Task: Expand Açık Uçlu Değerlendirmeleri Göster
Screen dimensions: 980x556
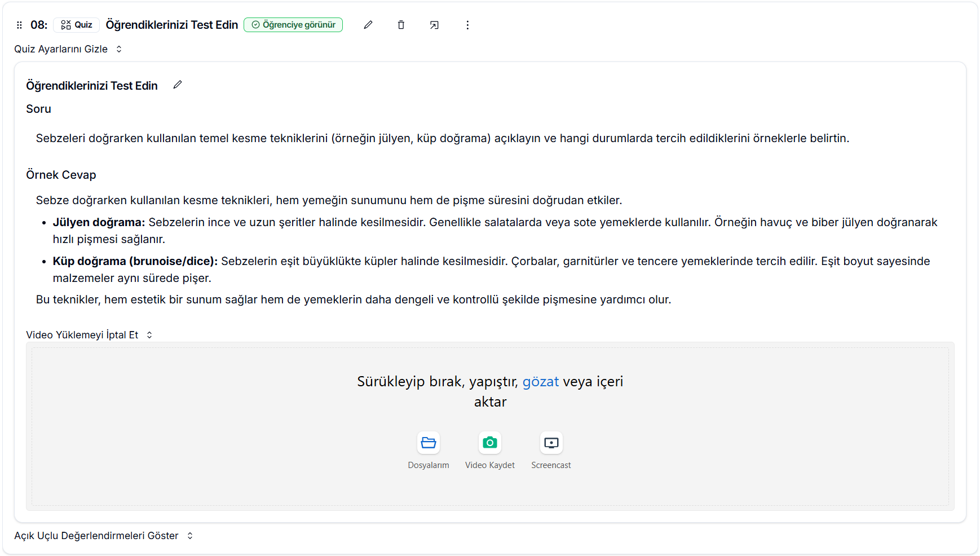Action: [x=104, y=536]
